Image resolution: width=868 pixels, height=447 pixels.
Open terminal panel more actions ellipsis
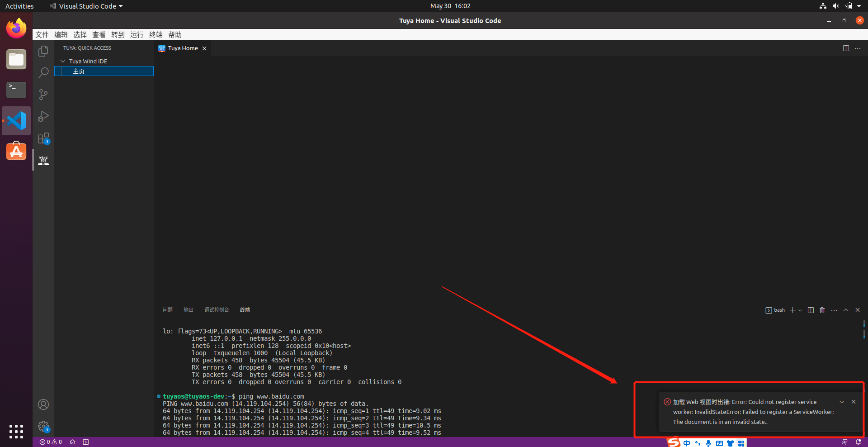[834, 310]
